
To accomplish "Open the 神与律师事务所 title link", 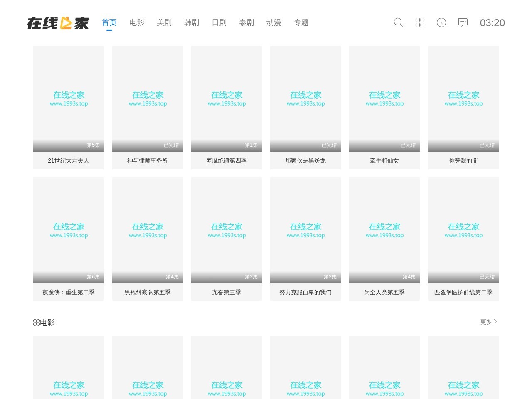I will (x=148, y=160).
